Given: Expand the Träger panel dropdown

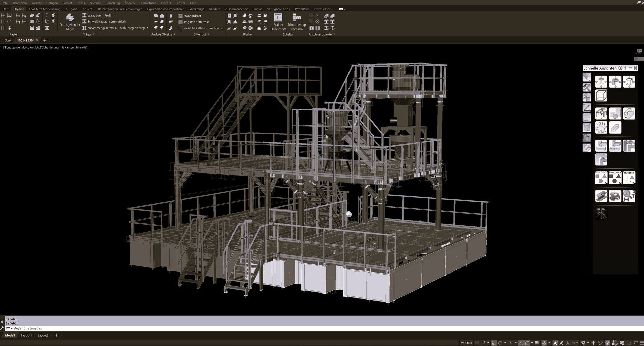Looking at the screenshot, I should (94, 34).
